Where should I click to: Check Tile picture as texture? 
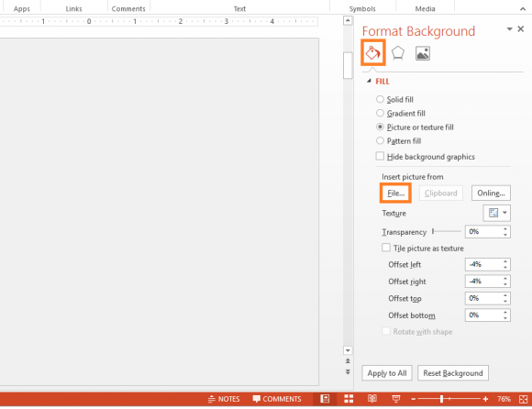386,248
